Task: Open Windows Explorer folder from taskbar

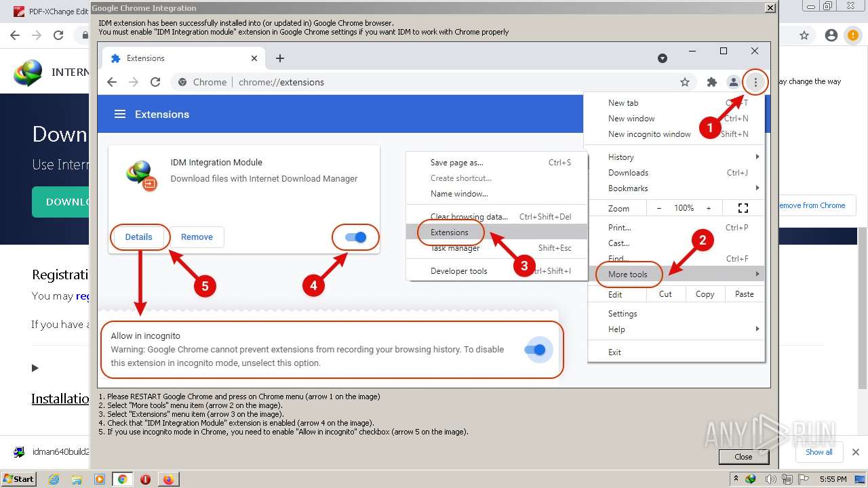Action: [77, 479]
